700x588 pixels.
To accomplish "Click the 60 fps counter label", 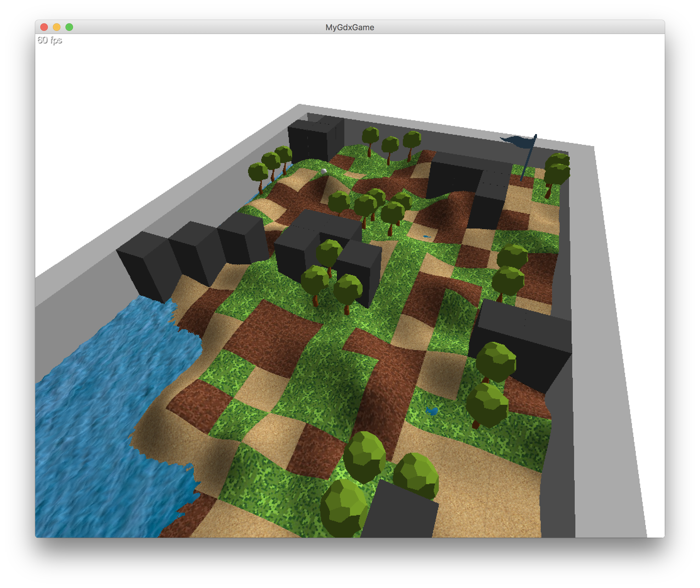I will click(50, 40).
